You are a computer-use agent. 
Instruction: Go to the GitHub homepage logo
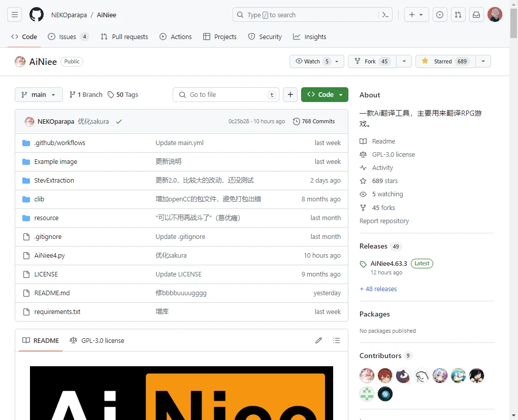(x=37, y=15)
